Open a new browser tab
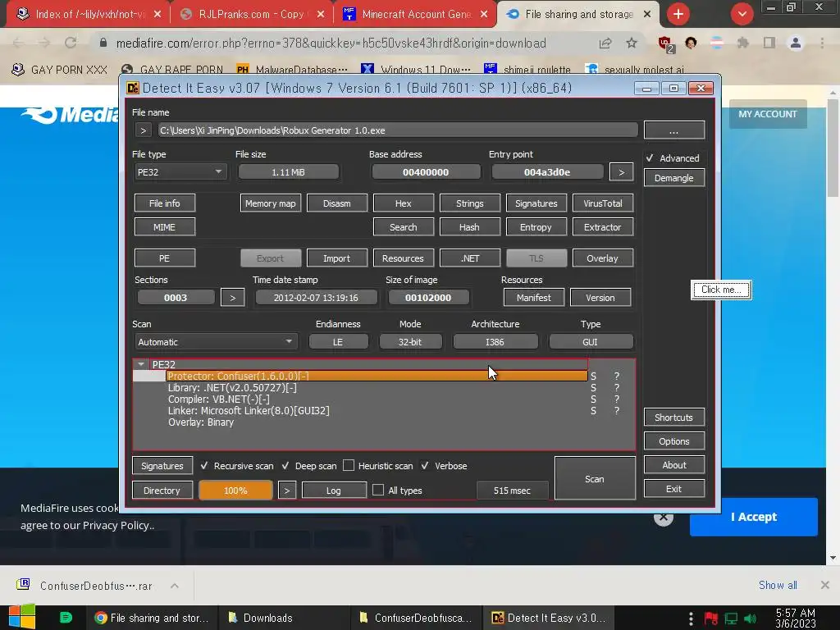Image resolution: width=840 pixels, height=630 pixels. click(x=678, y=15)
